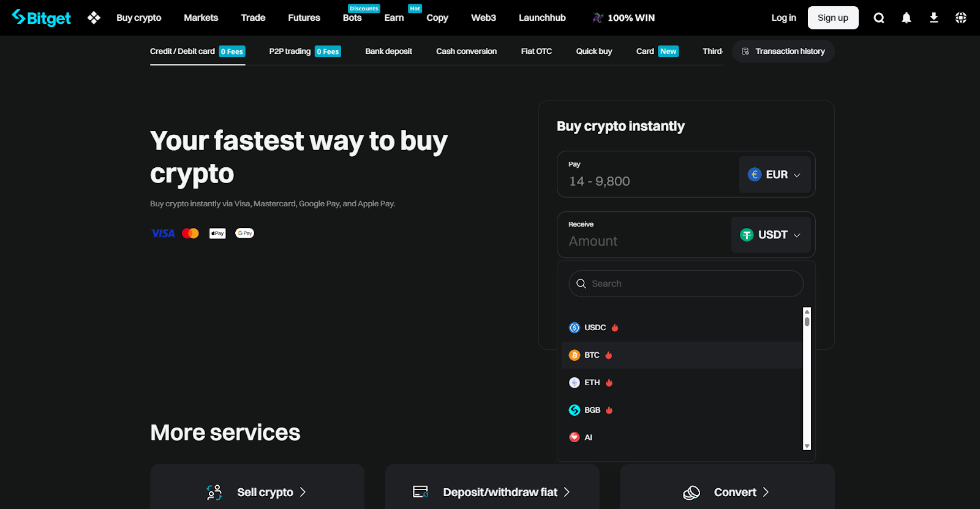Select the AI heart icon in list
980x509 pixels.
point(575,437)
